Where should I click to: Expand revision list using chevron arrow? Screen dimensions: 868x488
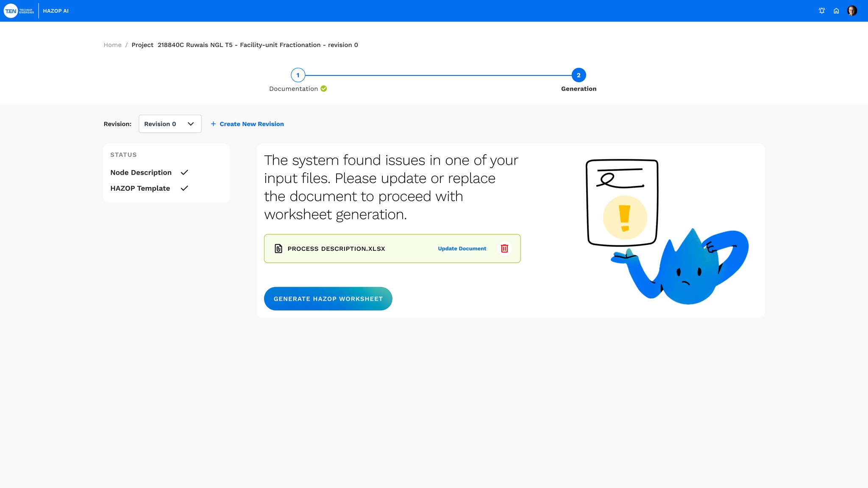[x=191, y=124]
